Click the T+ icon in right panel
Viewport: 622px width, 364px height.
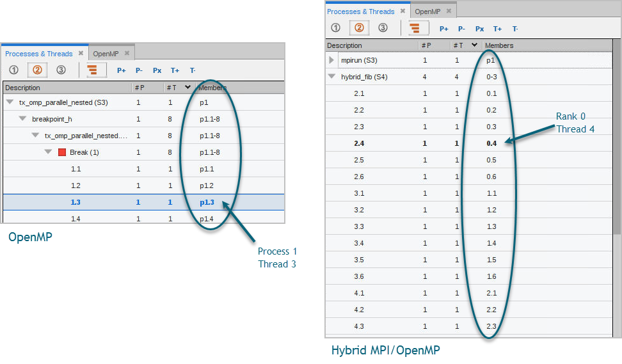click(497, 29)
